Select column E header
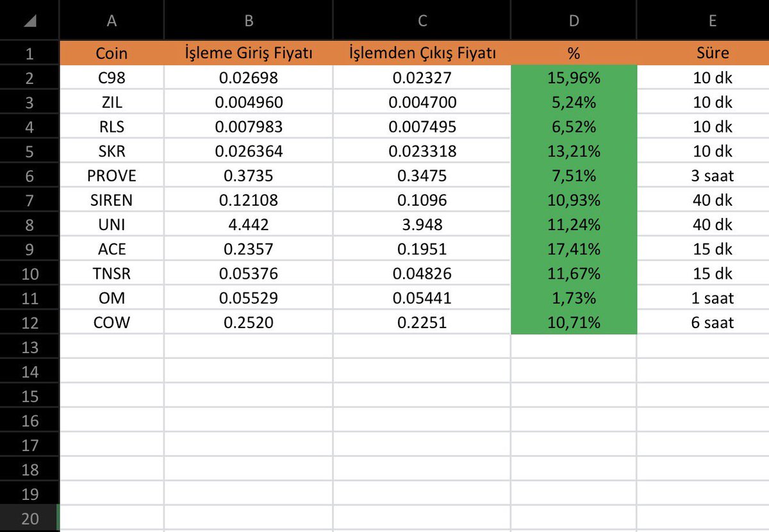The image size is (769, 532). coord(703,21)
